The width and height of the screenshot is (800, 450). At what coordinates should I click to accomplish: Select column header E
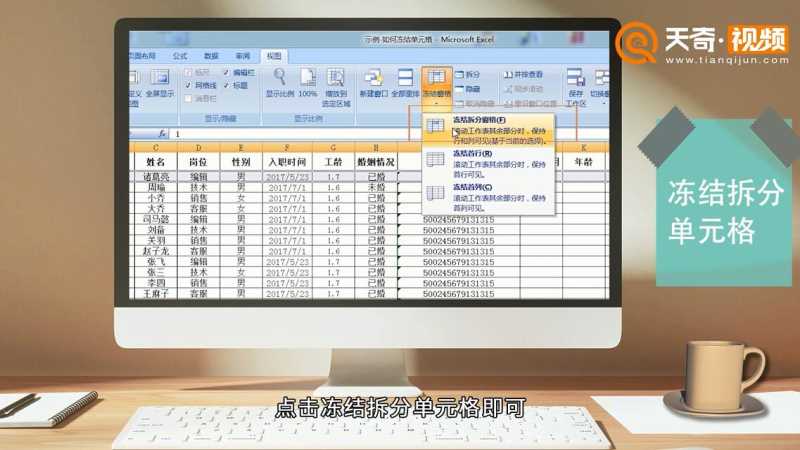pos(241,147)
